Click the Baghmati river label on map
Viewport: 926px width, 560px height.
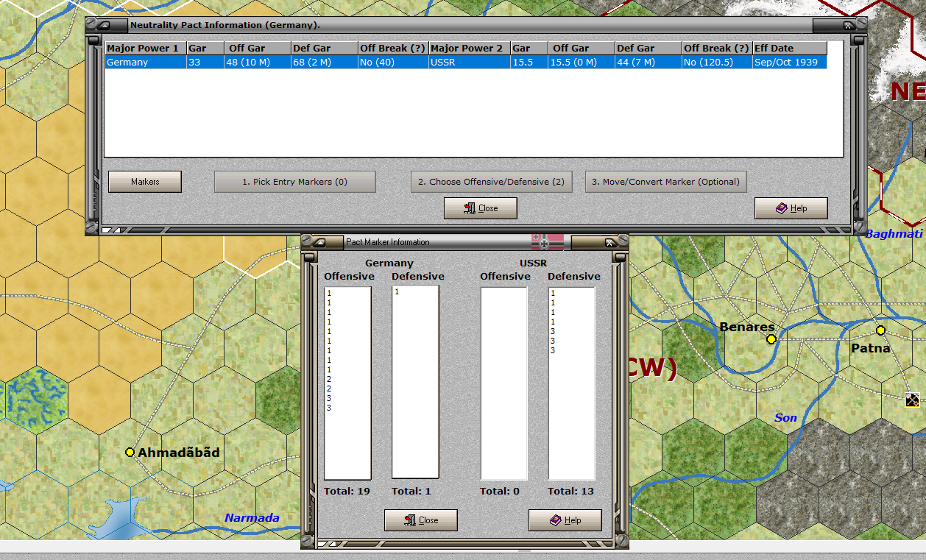click(894, 234)
